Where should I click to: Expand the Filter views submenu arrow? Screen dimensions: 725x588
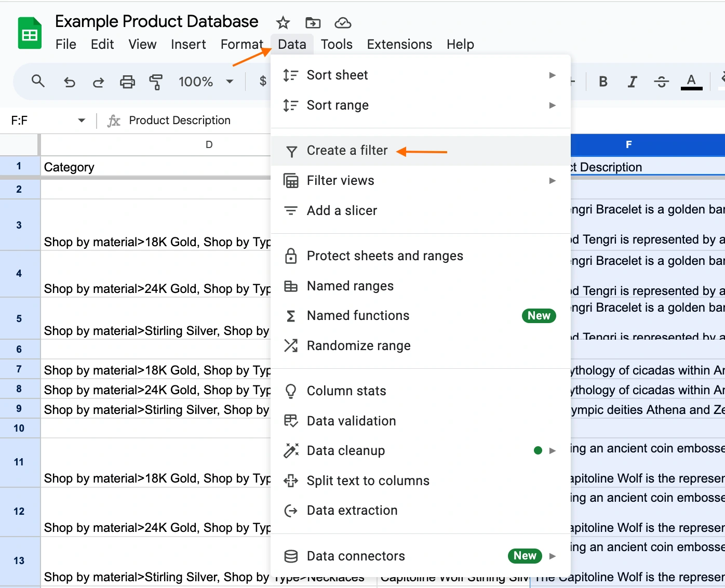(x=553, y=181)
